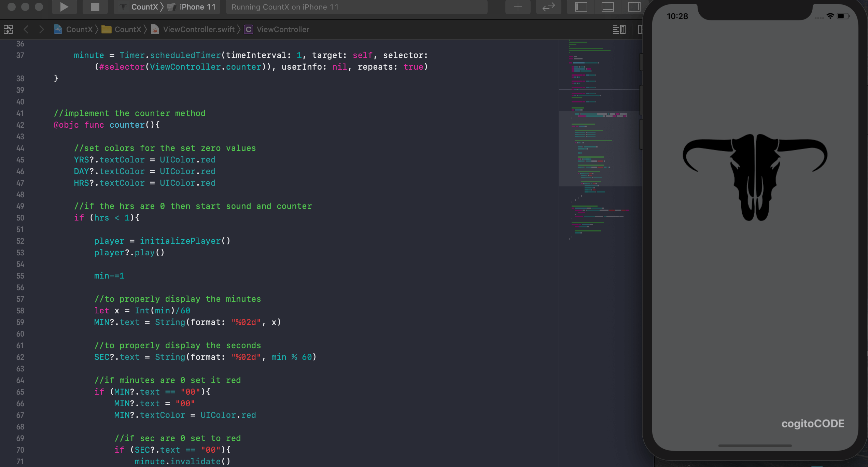Open editor options lines-and-minimap icon
The image size is (868, 467).
pos(619,29)
